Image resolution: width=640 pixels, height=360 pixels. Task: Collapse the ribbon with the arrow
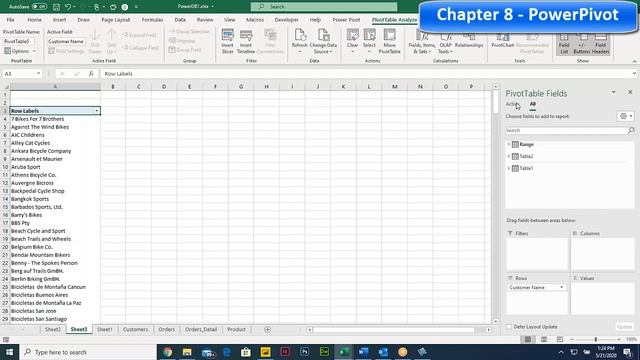634,61
